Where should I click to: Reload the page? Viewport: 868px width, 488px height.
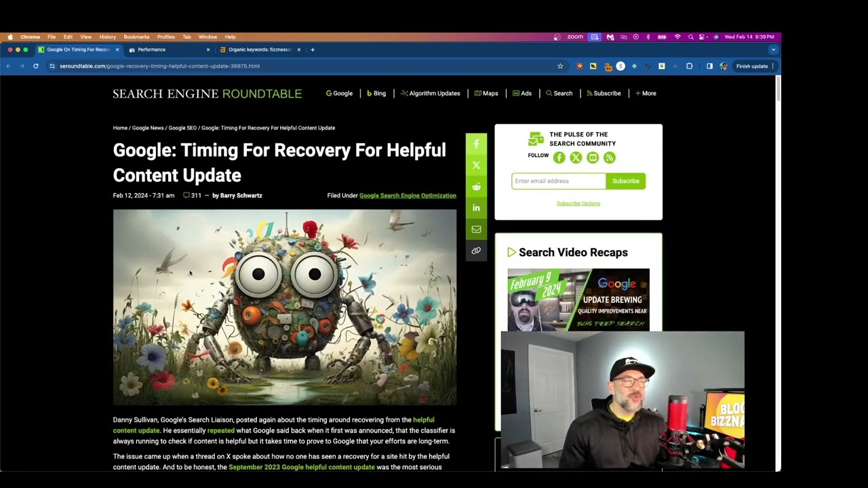[x=35, y=66]
